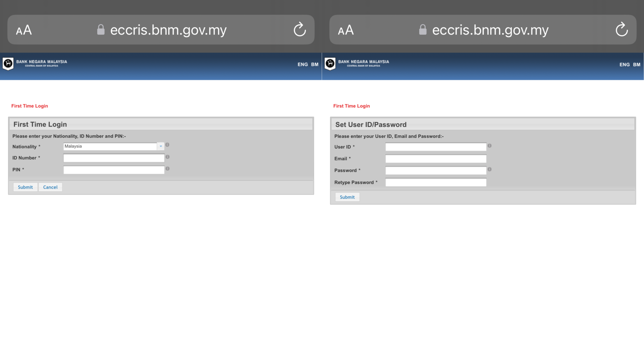644x362 pixels.
Task: Click reload icon in right browser address bar
Action: pos(622,30)
